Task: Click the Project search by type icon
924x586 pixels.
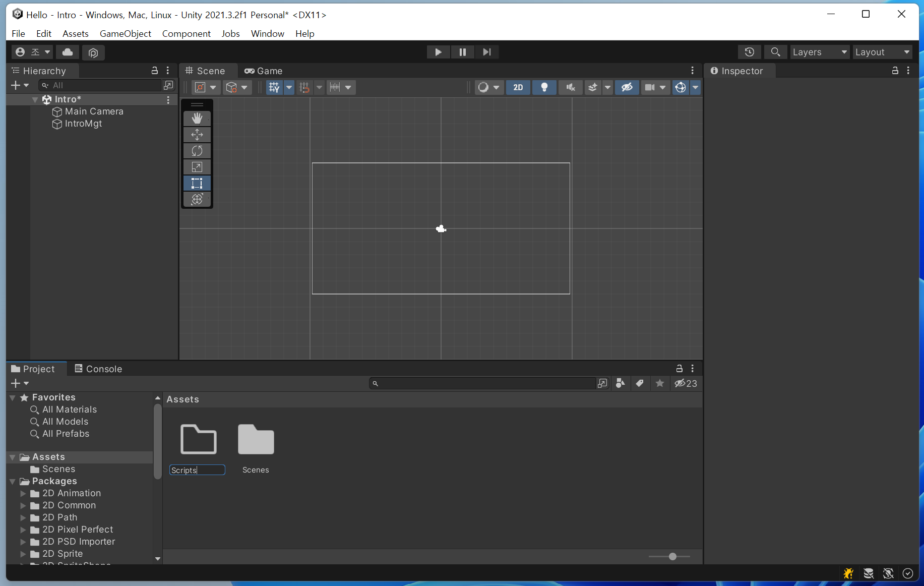Action: click(x=621, y=383)
